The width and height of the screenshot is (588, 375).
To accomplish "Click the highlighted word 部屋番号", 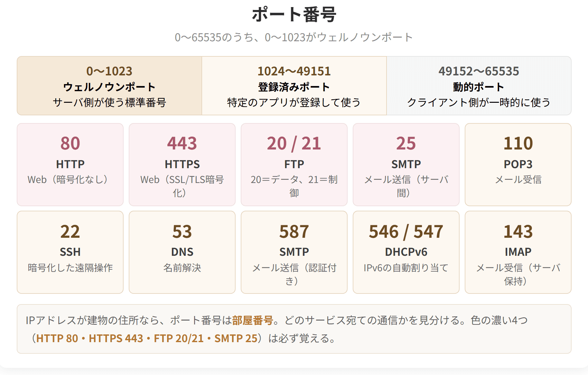I will [253, 320].
